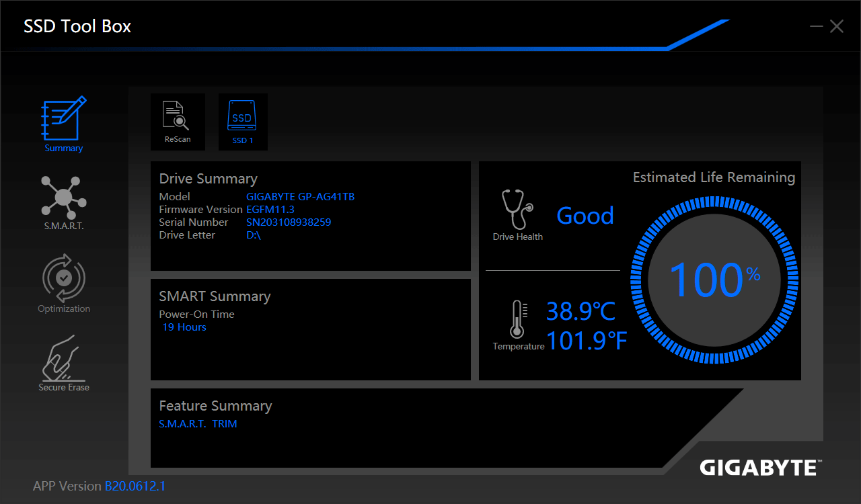Click the S.M.A.R.T. feature entry
Image resolution: width=861 pixels, height=504 pixels.
pos(182,424)
